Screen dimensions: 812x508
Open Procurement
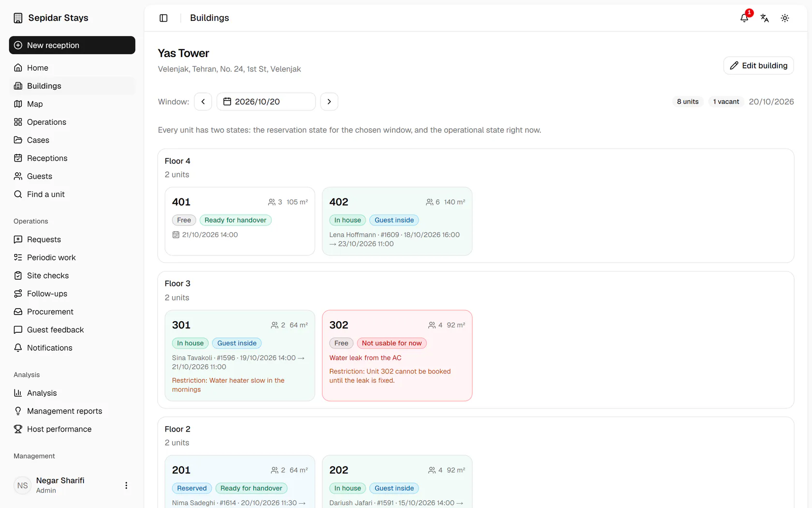click(x=72, y=312)
